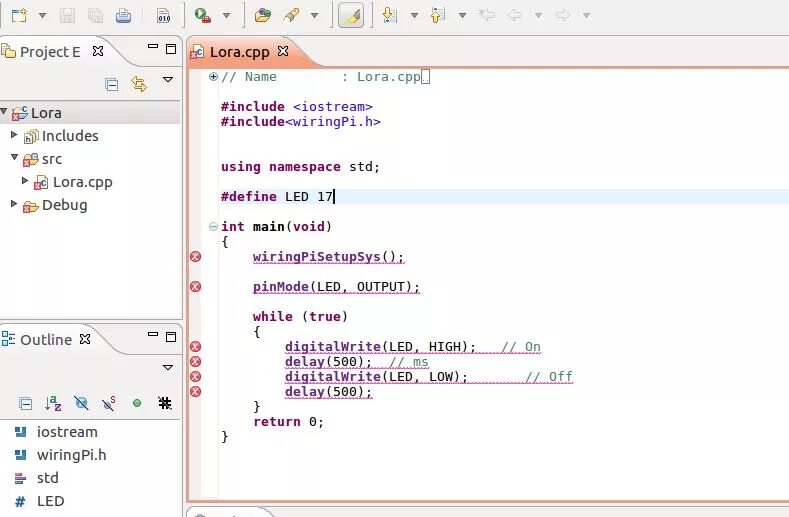Collapse All in Project Explorer
Viewport: 789px width, 517px height.
112,84
